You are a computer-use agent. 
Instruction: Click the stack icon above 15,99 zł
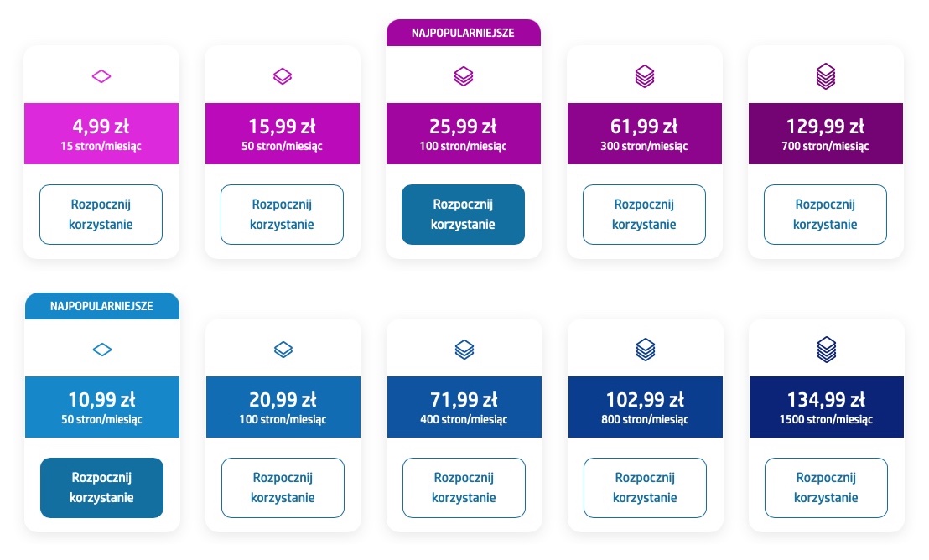pyautogui.click(x=283, y=76)
